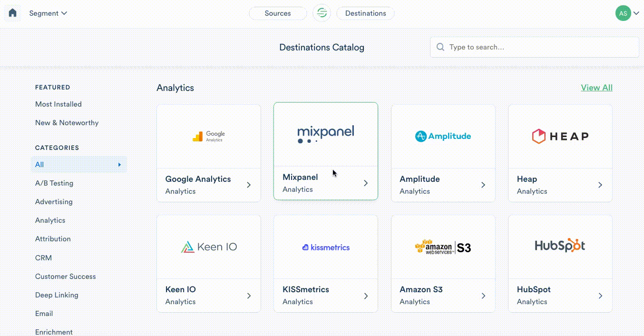Open Google Analytics card chevron

point(249,185)
